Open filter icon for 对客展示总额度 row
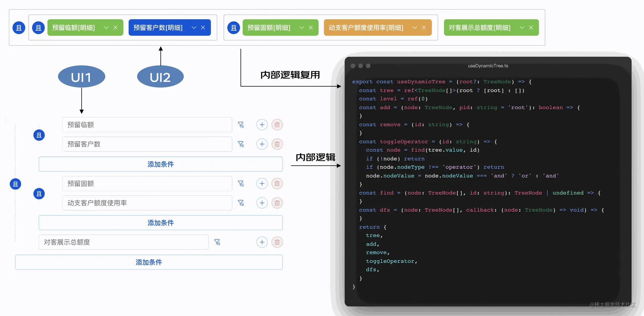644x316 pixels. 217,242
